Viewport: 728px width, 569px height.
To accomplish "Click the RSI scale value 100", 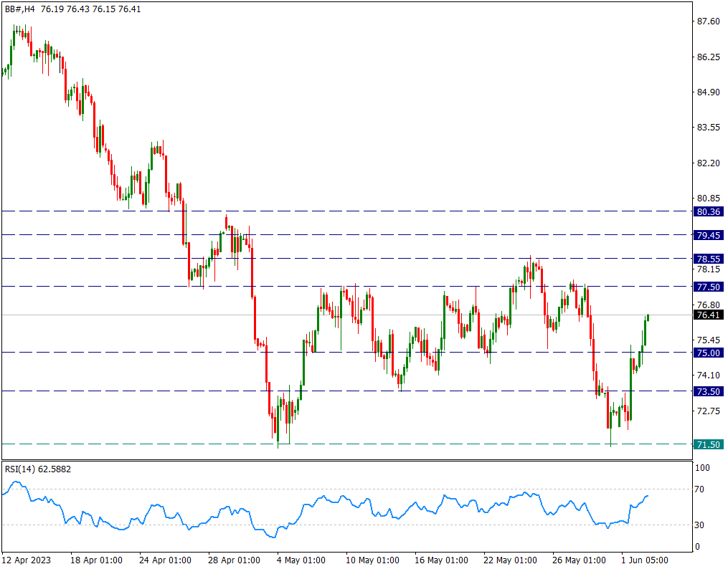I will click(702, 468).
